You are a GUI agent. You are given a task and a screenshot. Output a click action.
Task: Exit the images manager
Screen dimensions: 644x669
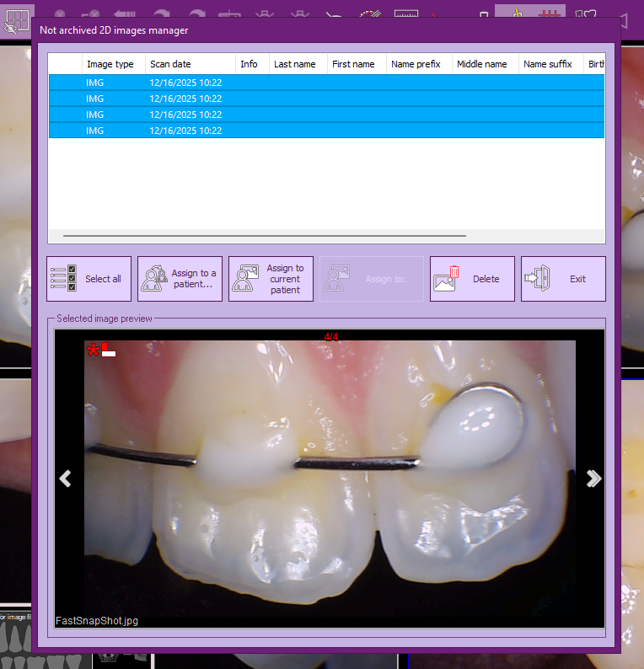563,279
